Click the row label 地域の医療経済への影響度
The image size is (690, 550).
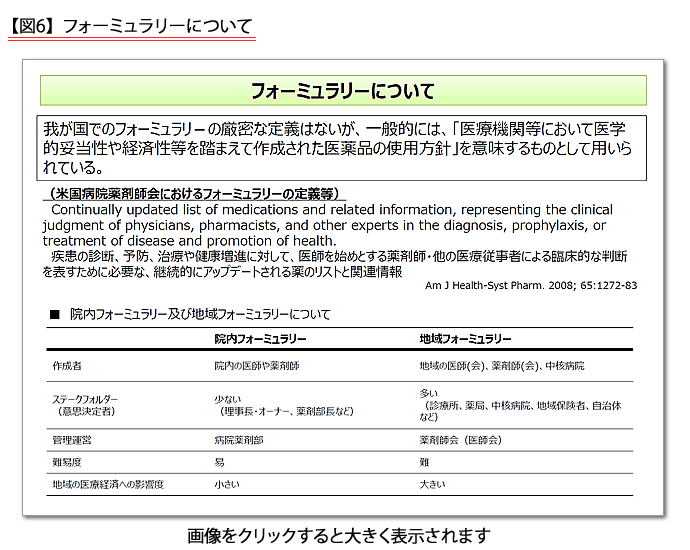[108, 484]
